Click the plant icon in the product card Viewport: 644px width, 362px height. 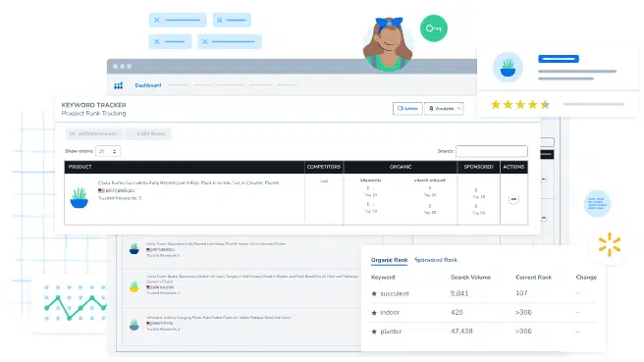click(x=508, y=68)
